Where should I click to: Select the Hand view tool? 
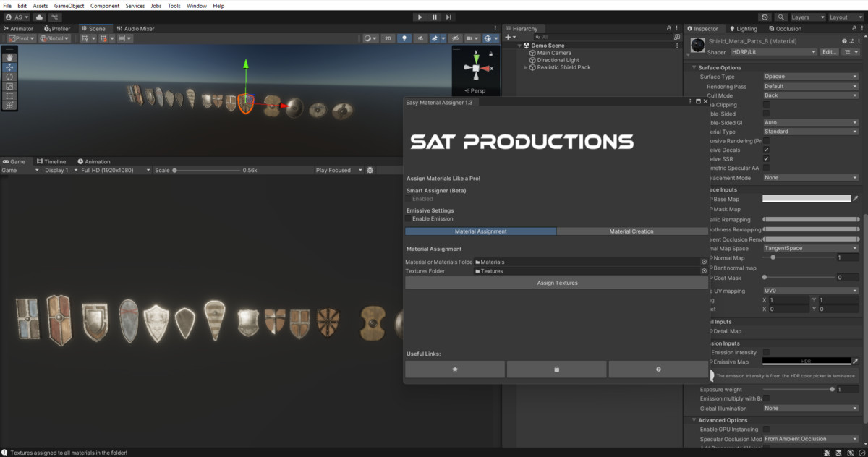[x=9, y=57]
